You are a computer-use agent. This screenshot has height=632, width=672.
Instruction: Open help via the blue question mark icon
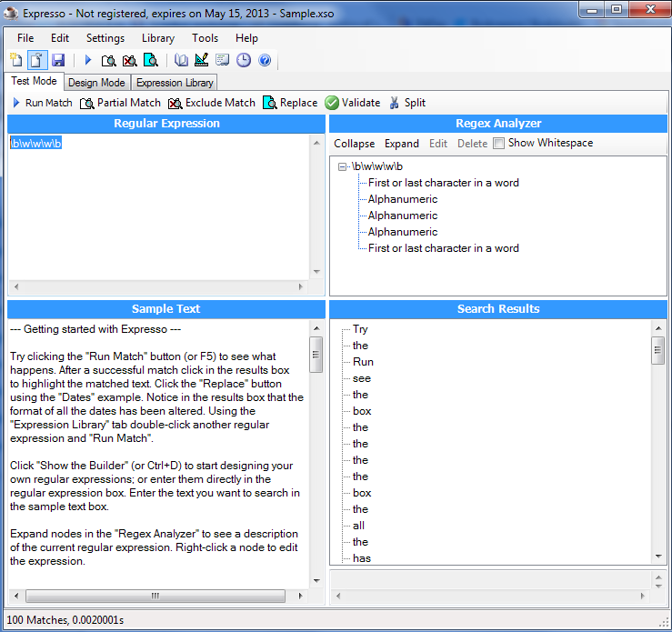pos(265,60)
